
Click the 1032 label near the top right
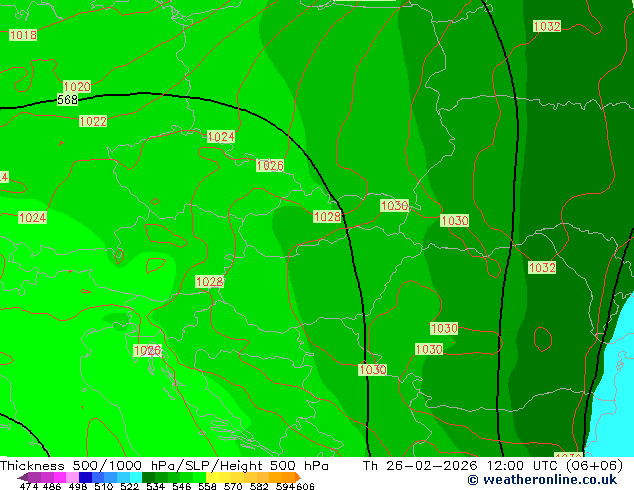(547, 26)
